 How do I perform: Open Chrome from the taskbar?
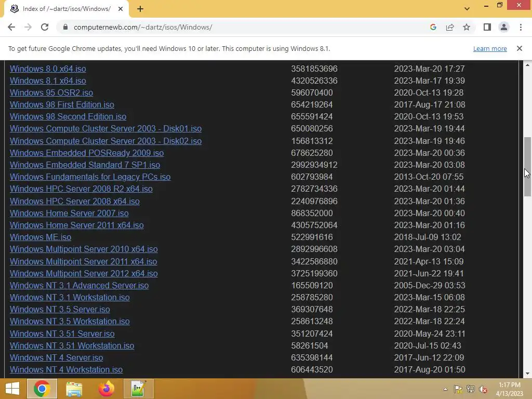pos(42,389)
